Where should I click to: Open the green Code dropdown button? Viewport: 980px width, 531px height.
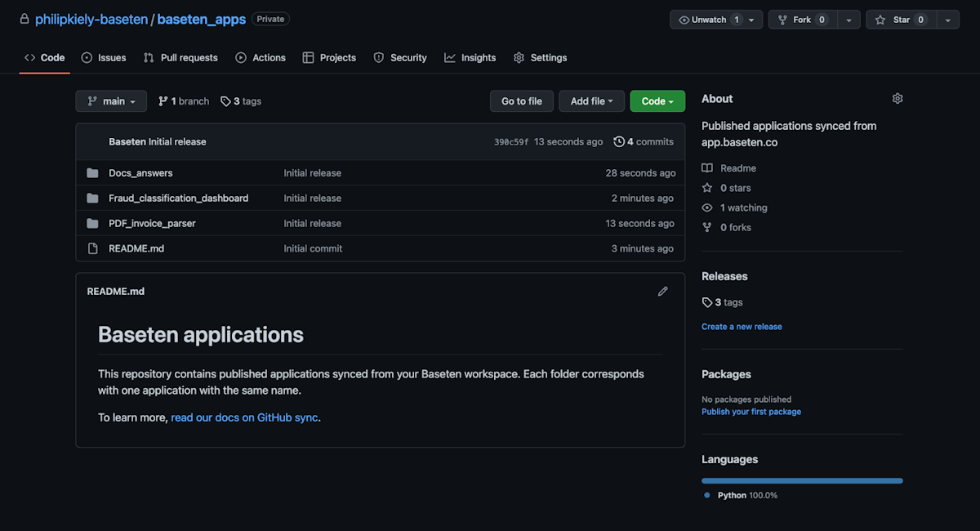(x=657, y=101)
